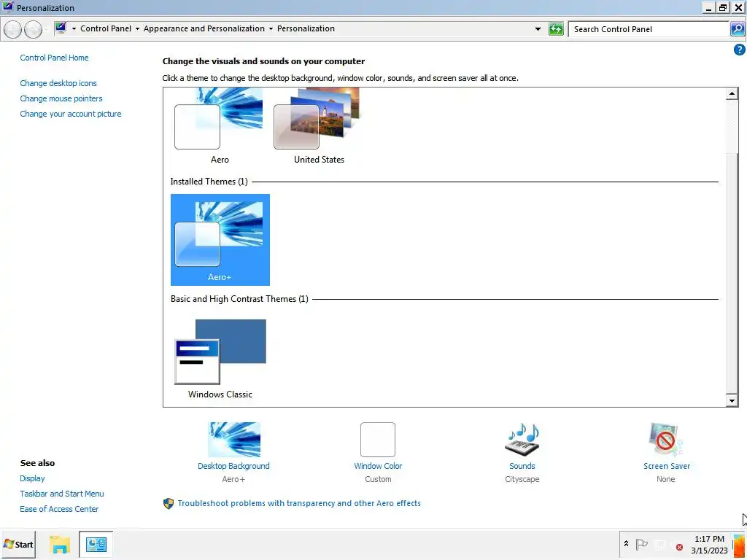Open the address bar history dropdown
Screen dimensions: 747x560
538,29
